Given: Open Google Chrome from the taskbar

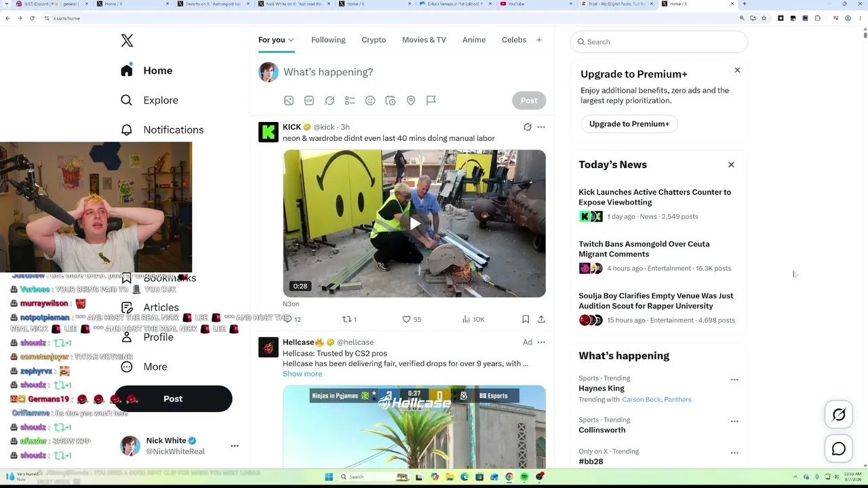Looking at the screenshot, I should (x=509, y=476).
